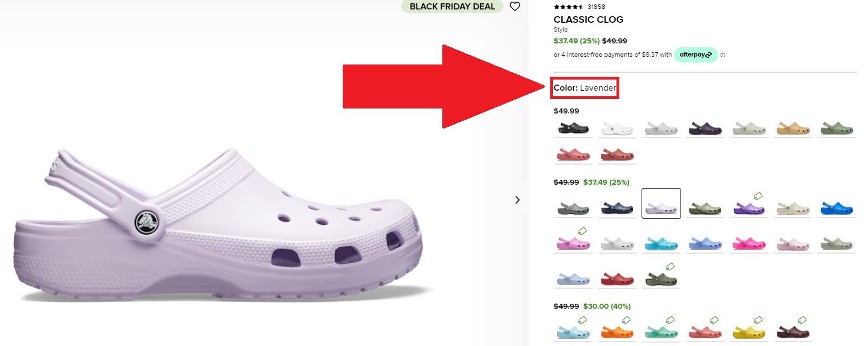Select the bright purple clog swatch

(748, 209)
